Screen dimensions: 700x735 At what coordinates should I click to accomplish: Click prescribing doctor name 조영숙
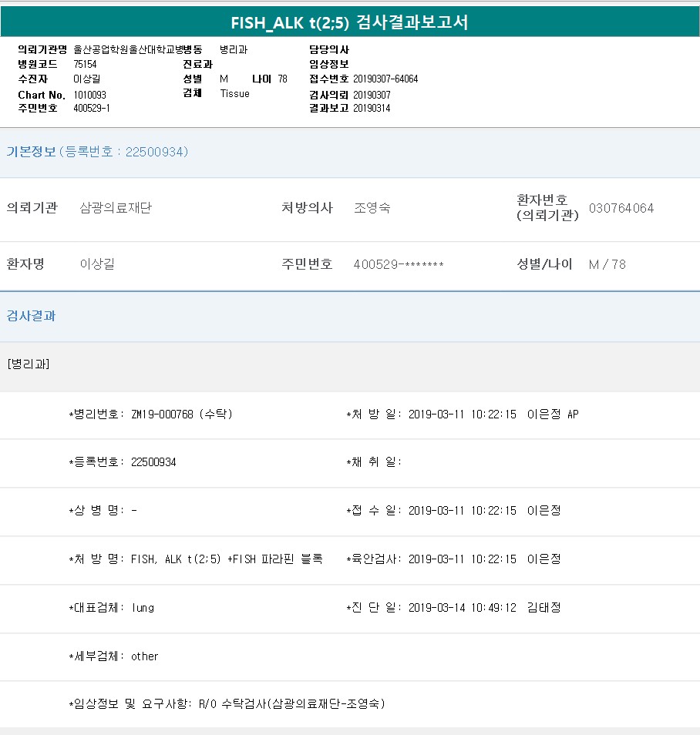coord(372,208)
